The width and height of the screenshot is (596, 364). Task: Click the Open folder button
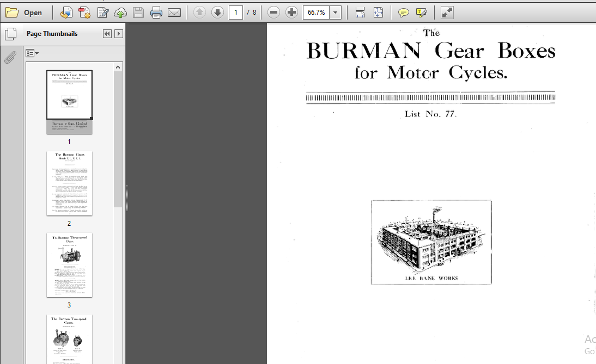click(x=23, y=13)
